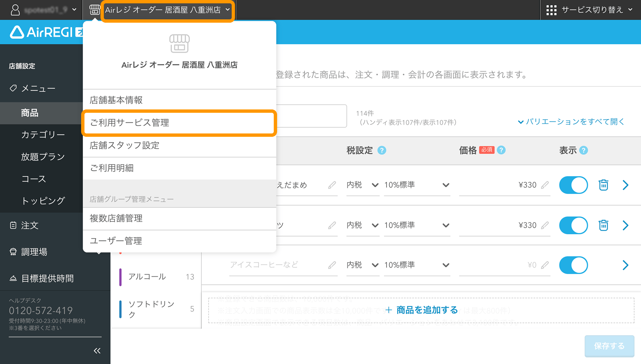Select 複数店舗管理 menu item
641x364 pixels.
[179, 219]
